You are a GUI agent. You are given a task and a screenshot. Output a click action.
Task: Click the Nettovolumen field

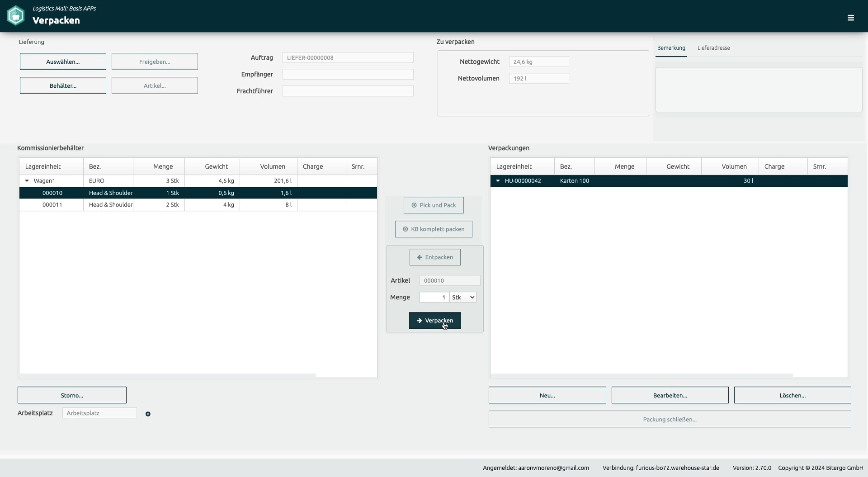coord(539,78)
